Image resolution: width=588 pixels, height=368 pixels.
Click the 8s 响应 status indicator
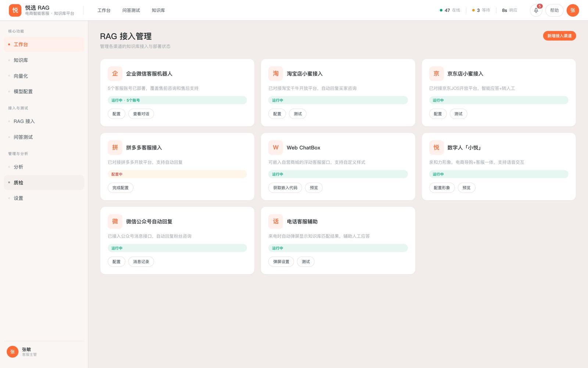(x=509, y=10)
